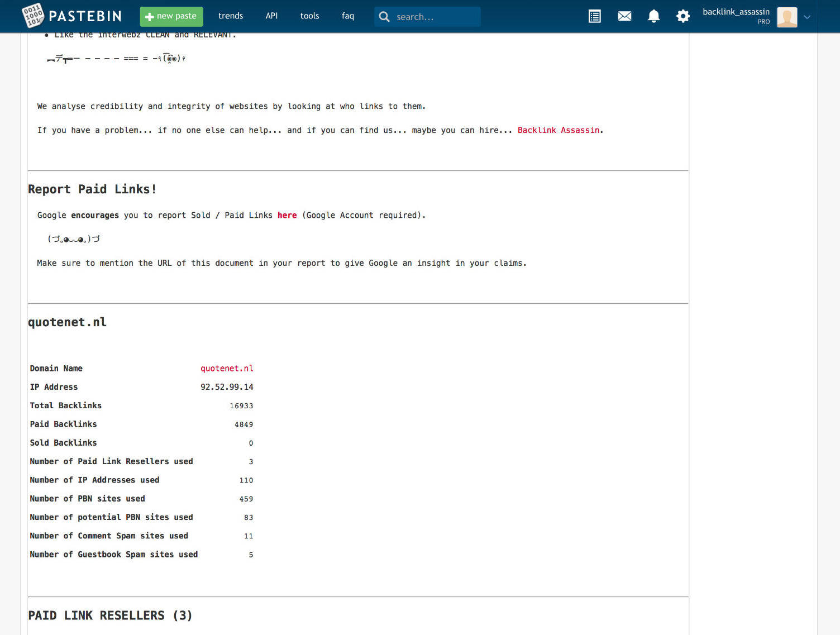Open the API menu item

point(271,16)
